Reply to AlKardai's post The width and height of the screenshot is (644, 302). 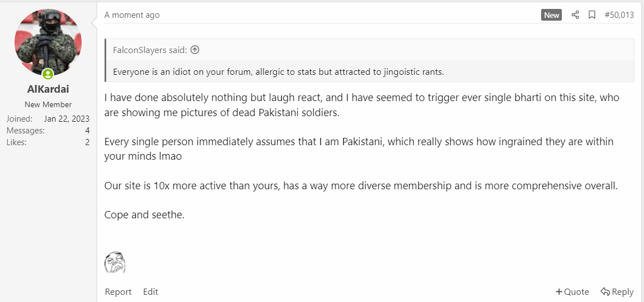(617, 292)
